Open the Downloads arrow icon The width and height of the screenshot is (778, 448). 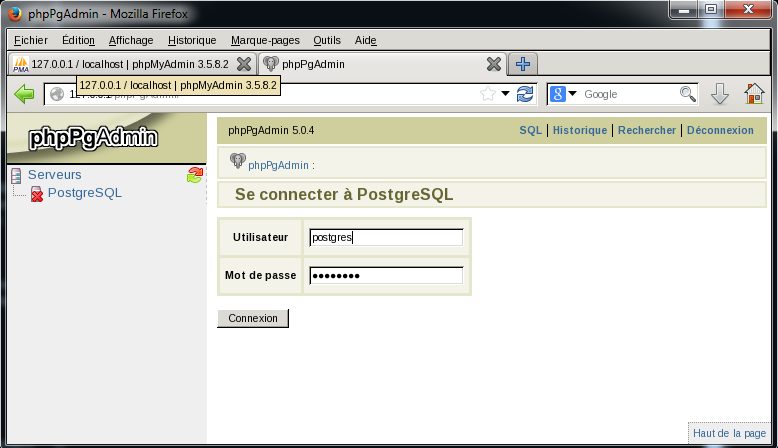[719, 94]
